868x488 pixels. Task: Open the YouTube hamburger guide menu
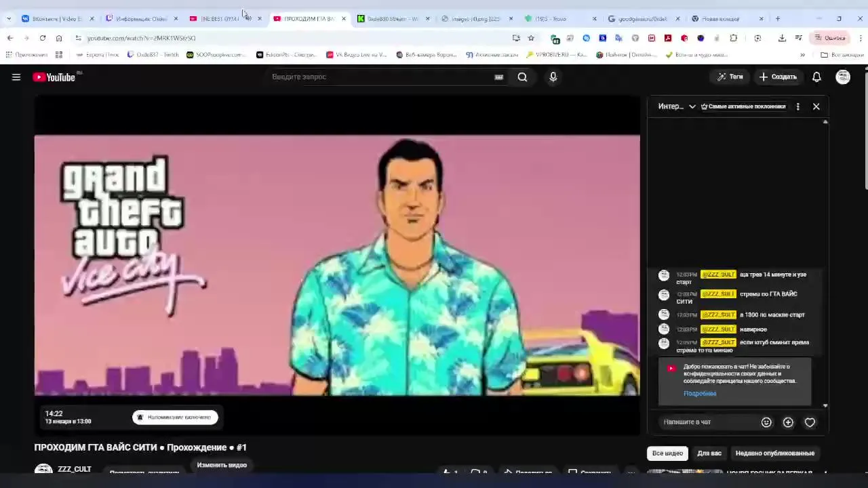(16, 77)
